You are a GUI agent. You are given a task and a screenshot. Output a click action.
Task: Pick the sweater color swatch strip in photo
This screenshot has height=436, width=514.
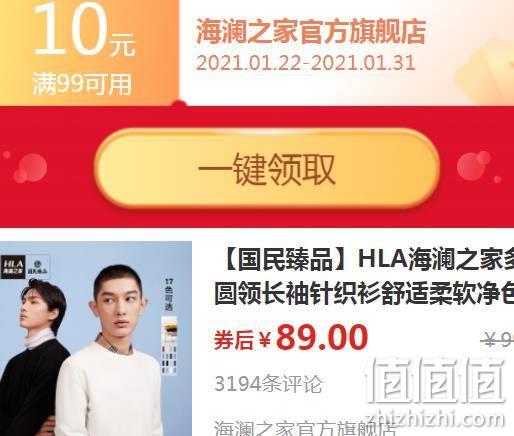pos(169,345)
